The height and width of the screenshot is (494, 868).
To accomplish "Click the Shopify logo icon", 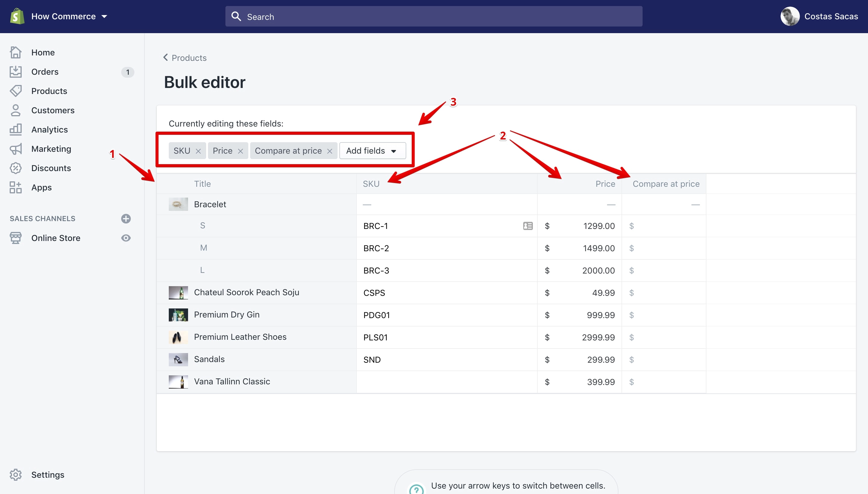I will pyautogui.click(x=17, y=16).
